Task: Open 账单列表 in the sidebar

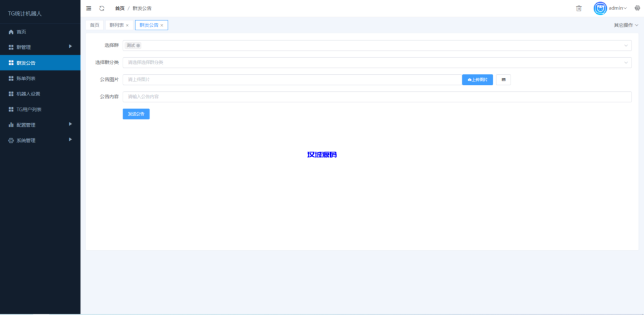Action: 26,78
